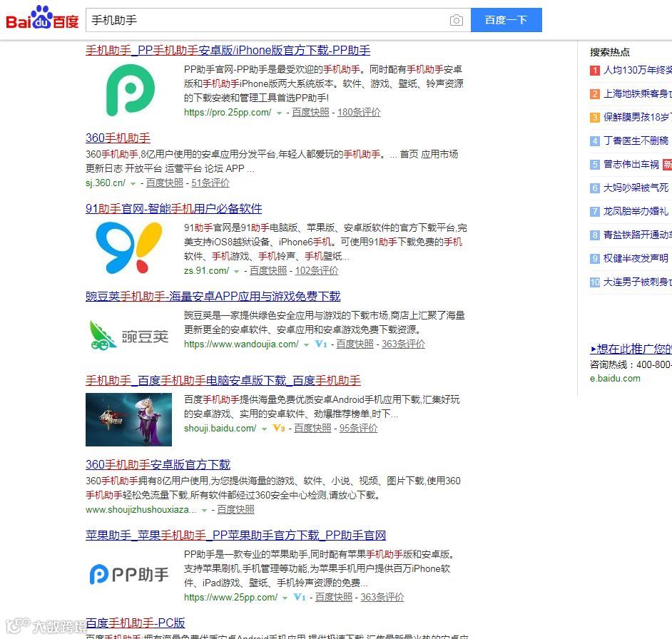The width and height of the screenshot is (672, 639).
Task: Click hot search rank 7 badge
Action: 595,212
